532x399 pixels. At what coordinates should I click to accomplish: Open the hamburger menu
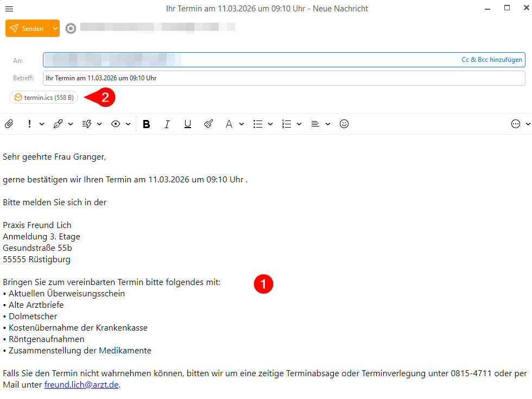(x=9, y=9)
